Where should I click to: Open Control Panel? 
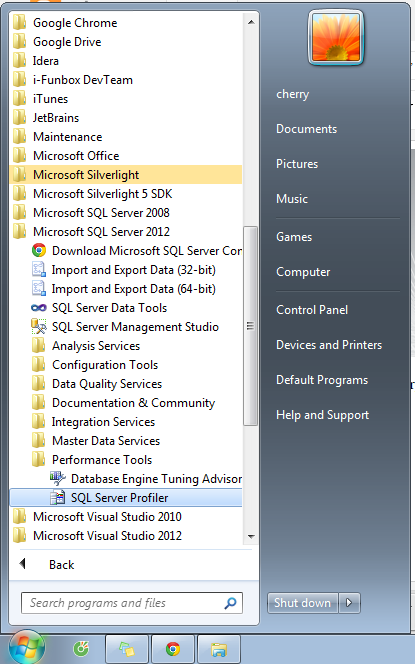tap(312, 310)
